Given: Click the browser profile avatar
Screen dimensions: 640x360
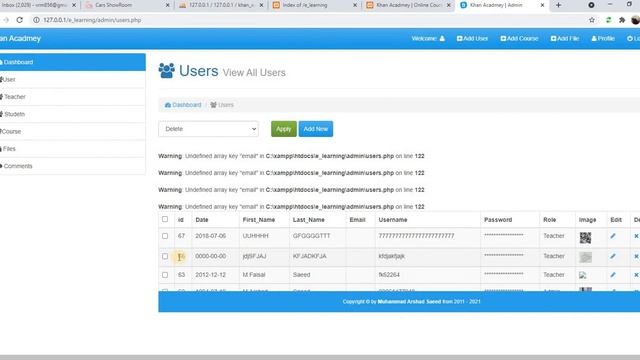Looking at the screenshot, I should tap(635, 20).
